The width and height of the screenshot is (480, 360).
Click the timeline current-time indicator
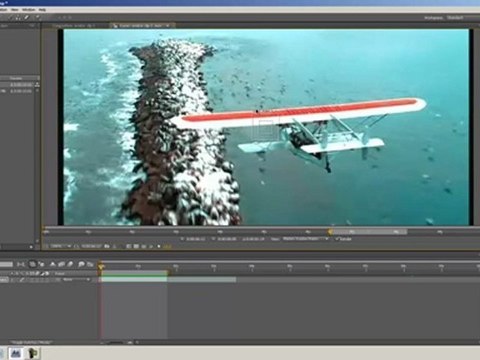pos(101,266)
